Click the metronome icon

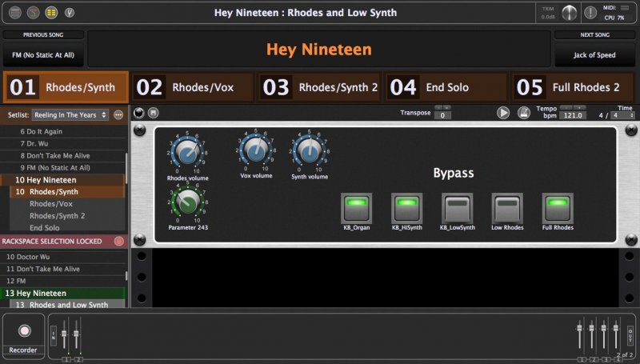click(524, 114)
